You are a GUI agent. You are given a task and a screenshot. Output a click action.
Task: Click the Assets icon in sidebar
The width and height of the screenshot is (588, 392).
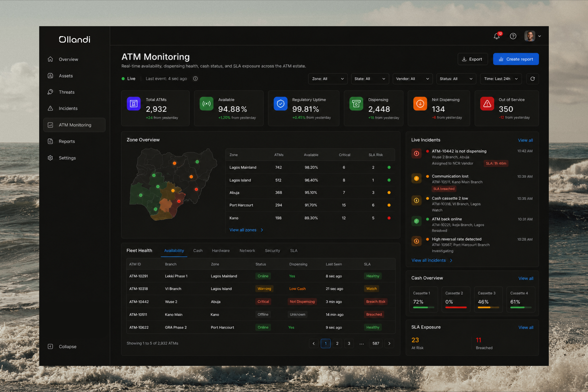pyautogui.click(x=50, y=76)
